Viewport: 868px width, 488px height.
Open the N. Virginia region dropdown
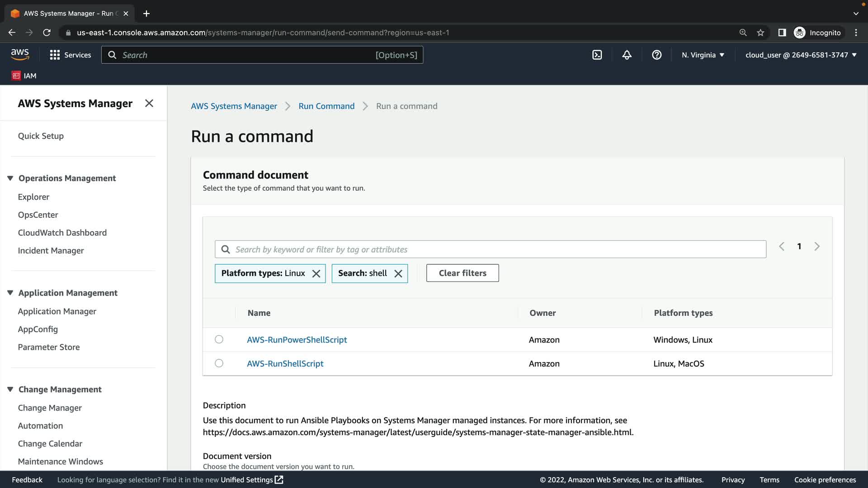[703, 55]
